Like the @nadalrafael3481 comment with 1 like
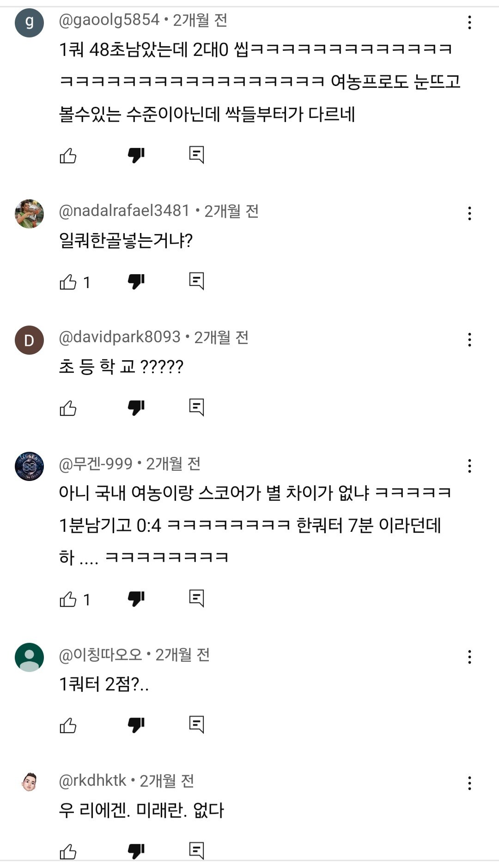This screenshot has height=868, width=499. 68,282
